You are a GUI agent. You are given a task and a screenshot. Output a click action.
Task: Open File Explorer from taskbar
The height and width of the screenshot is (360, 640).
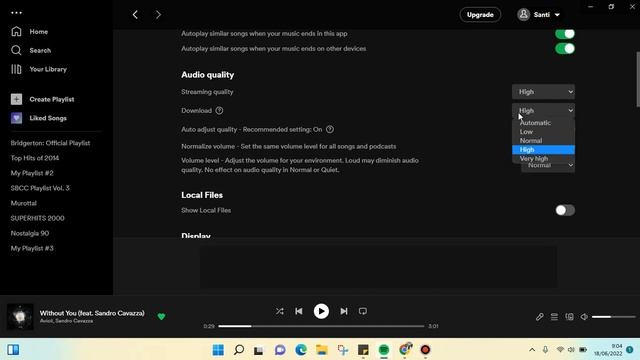[x=322, y=350]
